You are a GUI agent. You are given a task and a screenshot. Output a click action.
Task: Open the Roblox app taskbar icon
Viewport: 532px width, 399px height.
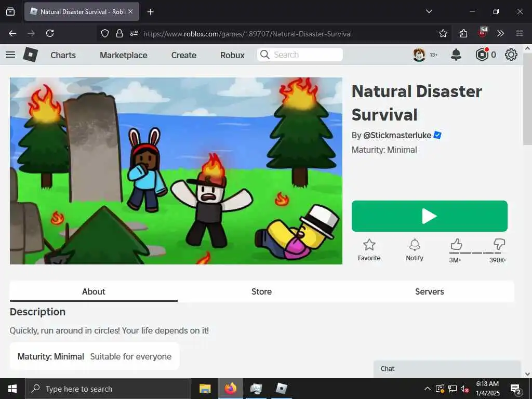click(281, 389)
